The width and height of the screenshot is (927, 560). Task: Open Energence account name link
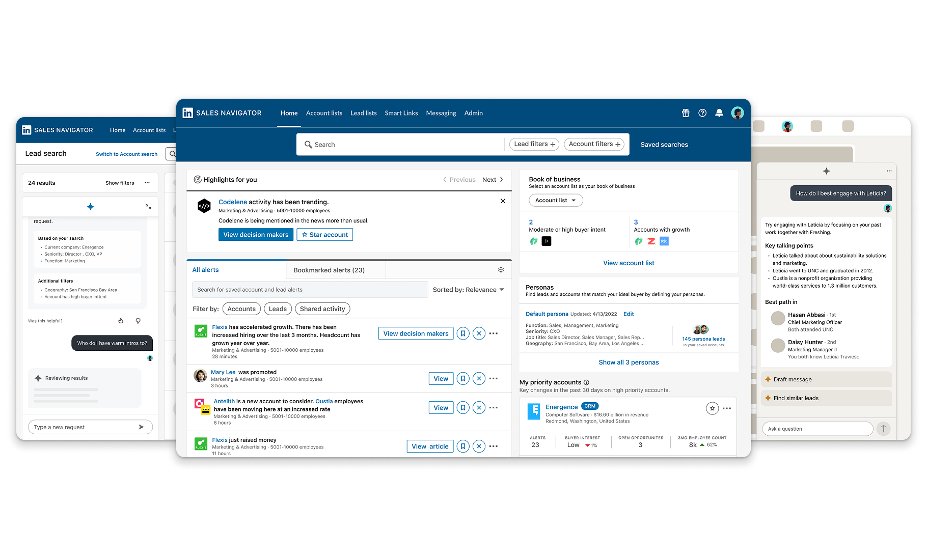point(561,407)
